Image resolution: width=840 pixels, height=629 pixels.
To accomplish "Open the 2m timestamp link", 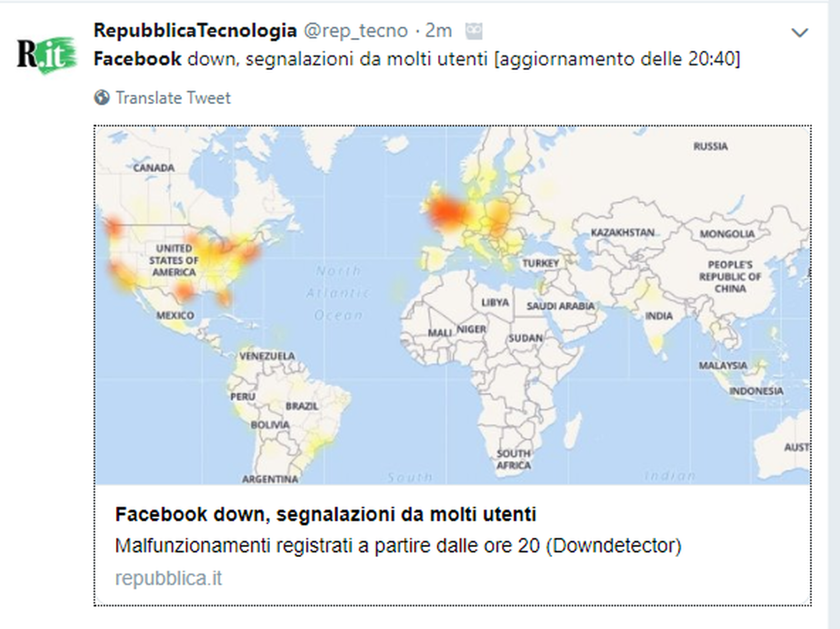I will pyautogui.click(x=439, y=31).
